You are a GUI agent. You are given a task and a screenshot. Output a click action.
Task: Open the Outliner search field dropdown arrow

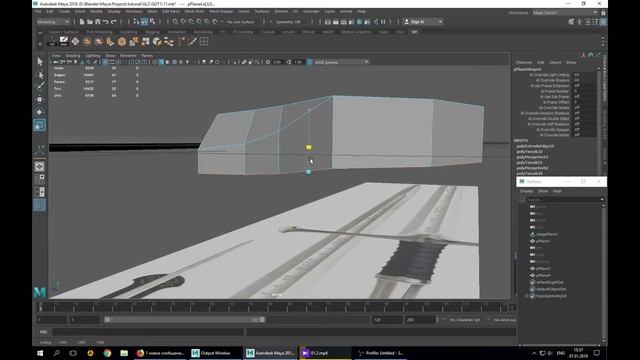tap(602, 200)
